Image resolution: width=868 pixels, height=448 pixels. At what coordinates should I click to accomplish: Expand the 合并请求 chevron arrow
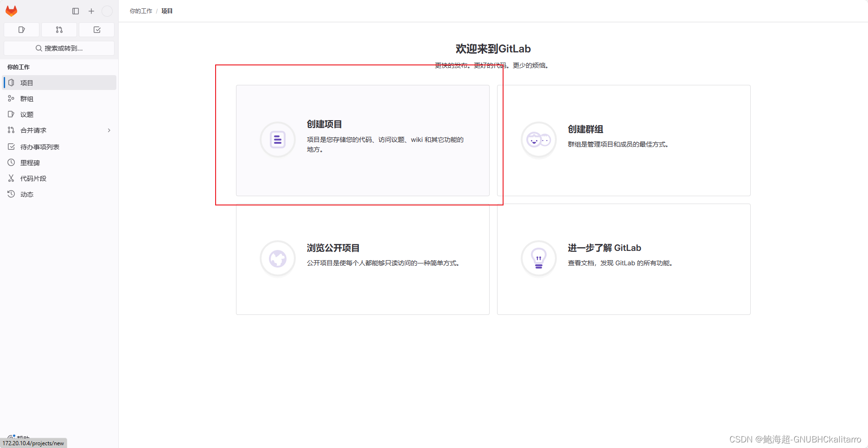pyautogui.click(x=109, y=130)
